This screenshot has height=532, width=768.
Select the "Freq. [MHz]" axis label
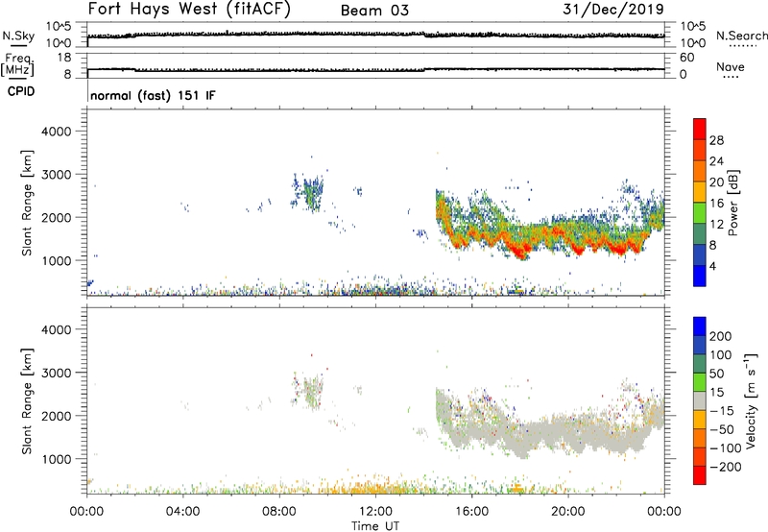[x=18, y=64]
